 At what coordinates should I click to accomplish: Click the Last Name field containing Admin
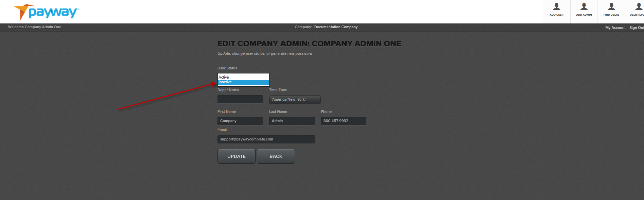click(x=292, y=121)
